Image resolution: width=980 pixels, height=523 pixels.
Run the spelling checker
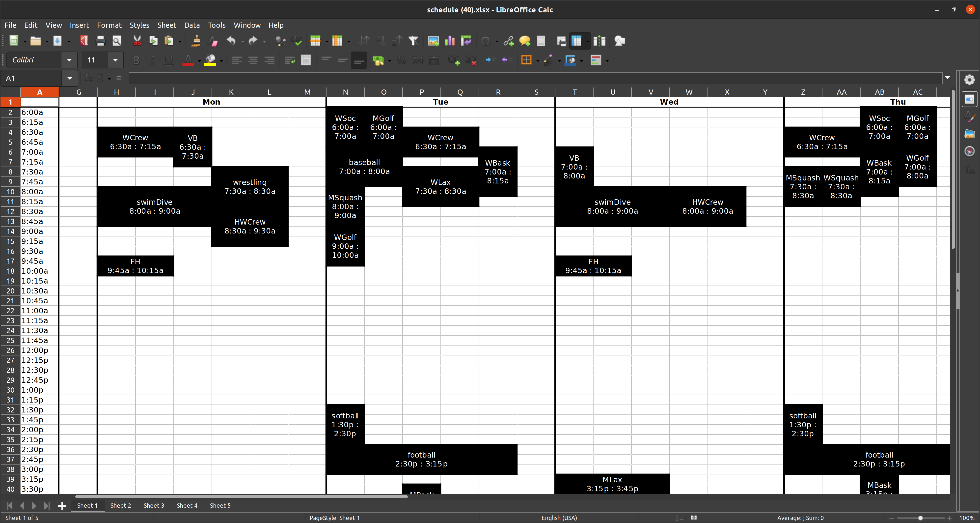296,41
